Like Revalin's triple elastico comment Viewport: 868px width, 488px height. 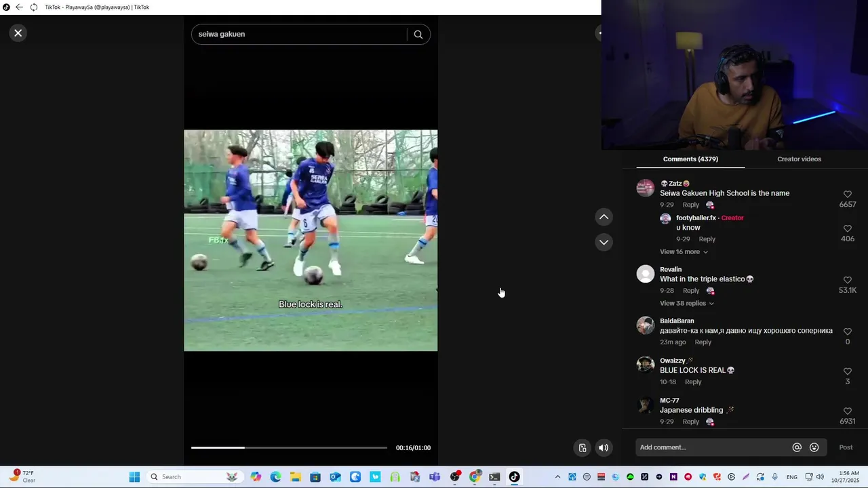coord(847,281)
